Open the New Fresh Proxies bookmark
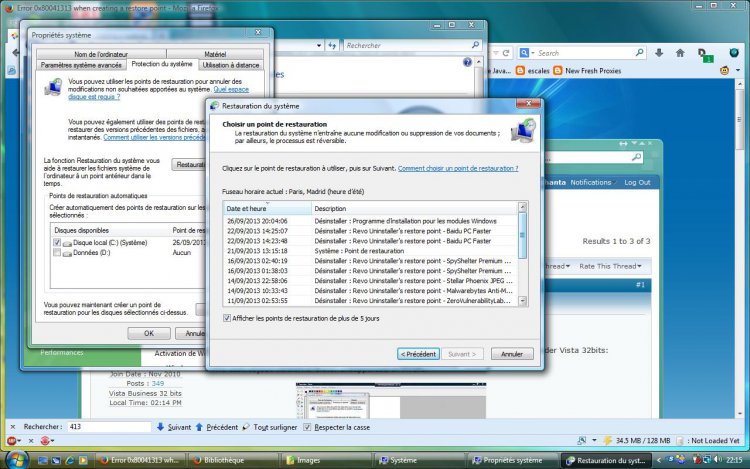This screenshot has height=469, width=750. click(587, 71)
